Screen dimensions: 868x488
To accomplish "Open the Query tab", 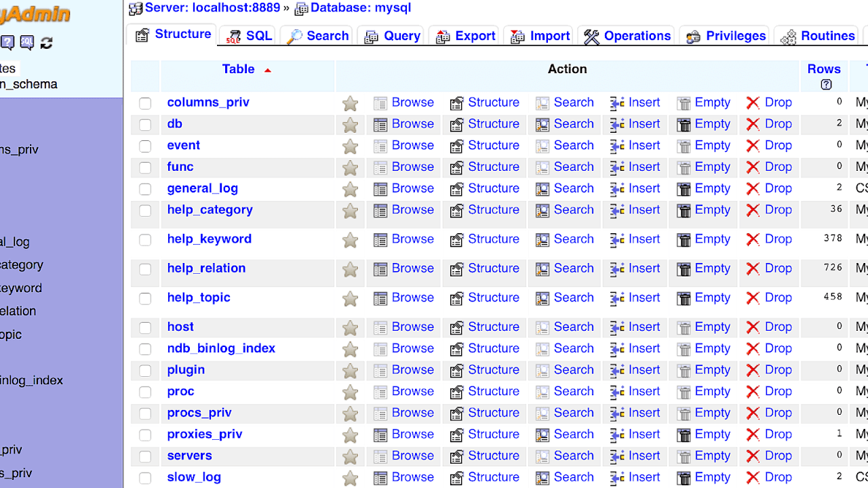I will pos(391,36).
